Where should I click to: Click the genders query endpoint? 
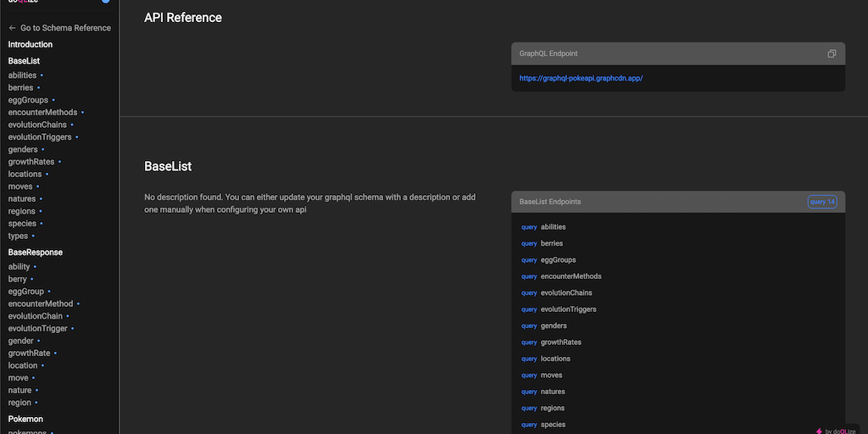tap(554, 326)
